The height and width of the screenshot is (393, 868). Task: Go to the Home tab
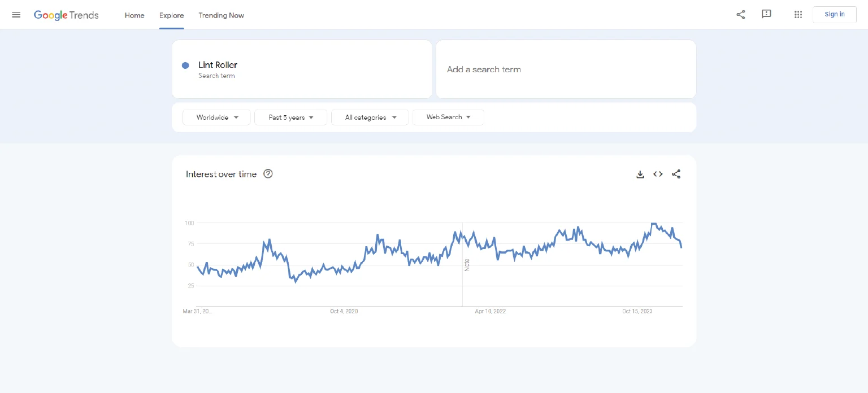tap(134, 15)
